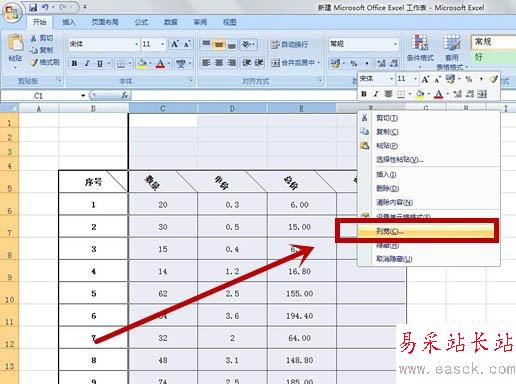
Task: Click Percent Style in the ribbon number group
Action: point(354,63)
